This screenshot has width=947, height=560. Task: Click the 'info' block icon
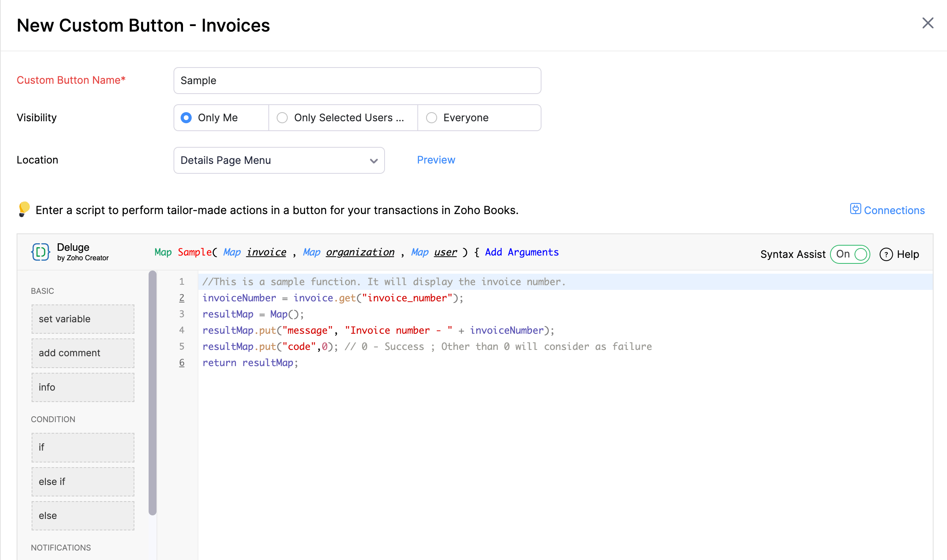click(x=83, y=387)
